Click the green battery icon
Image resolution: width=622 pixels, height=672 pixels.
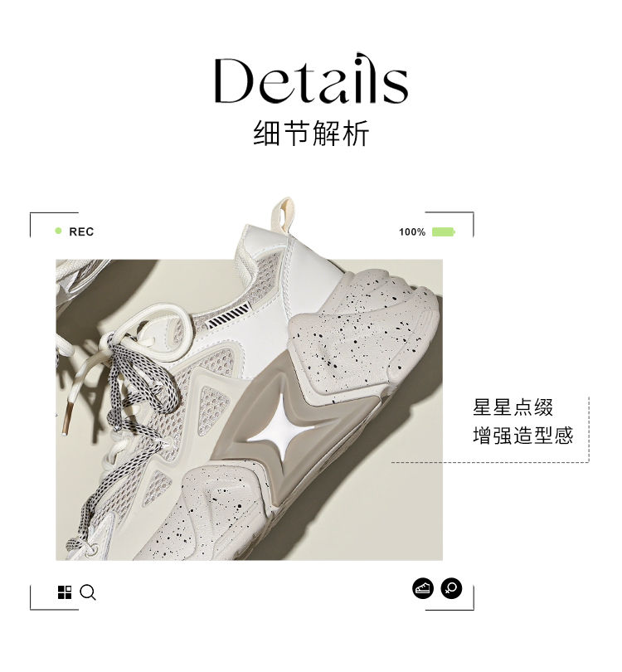tap(444, 231)
